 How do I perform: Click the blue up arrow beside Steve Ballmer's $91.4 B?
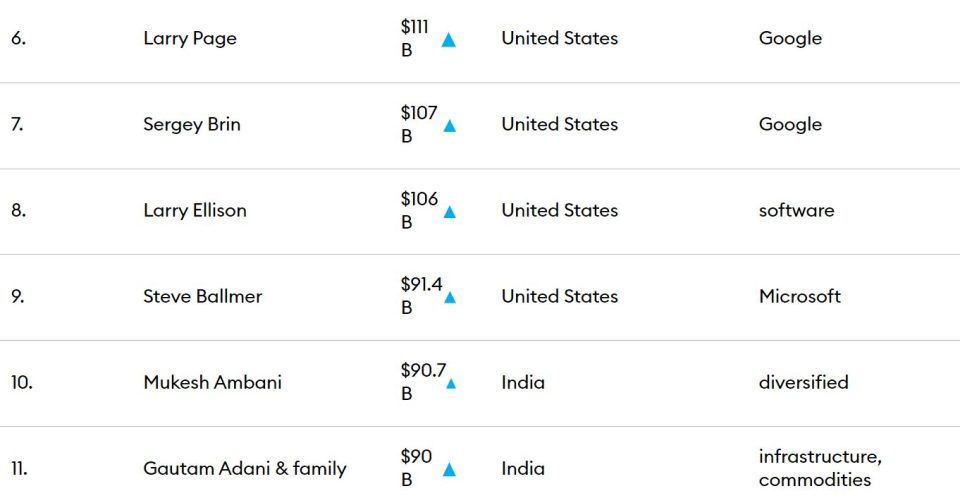(450, 298)
